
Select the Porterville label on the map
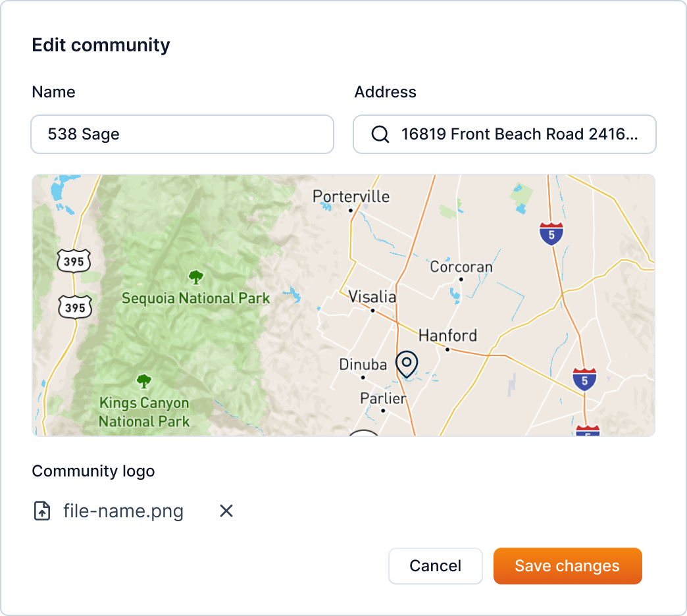click(x=351, y=197)
